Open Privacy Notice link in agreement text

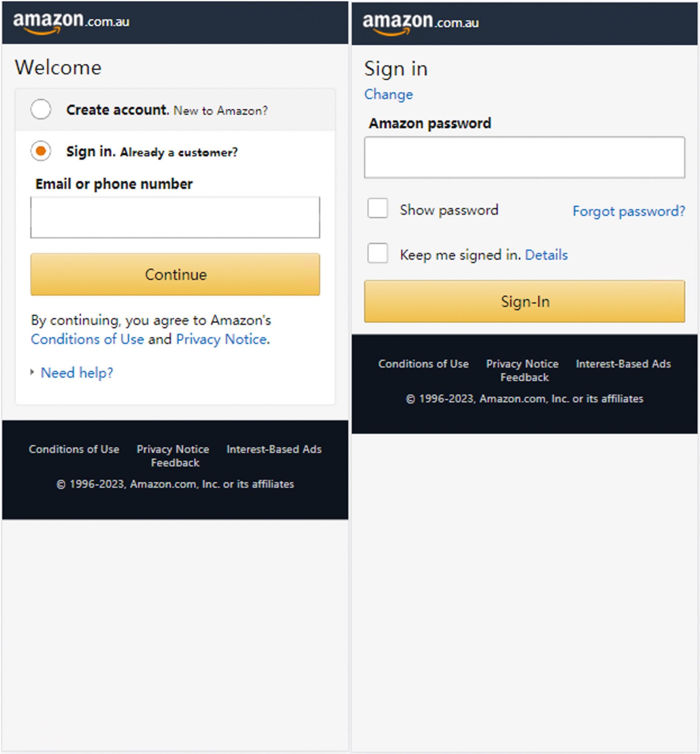click(x=222, y=339)
